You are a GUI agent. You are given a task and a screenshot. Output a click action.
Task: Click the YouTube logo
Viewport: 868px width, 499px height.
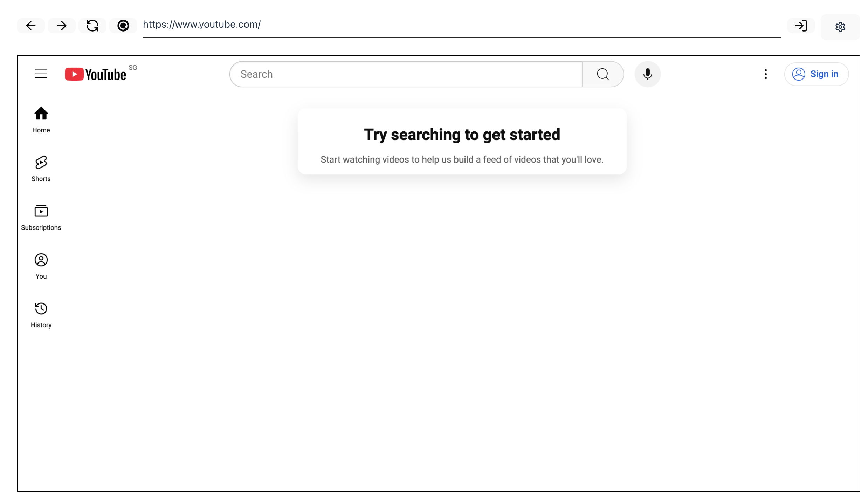point(96,74)
